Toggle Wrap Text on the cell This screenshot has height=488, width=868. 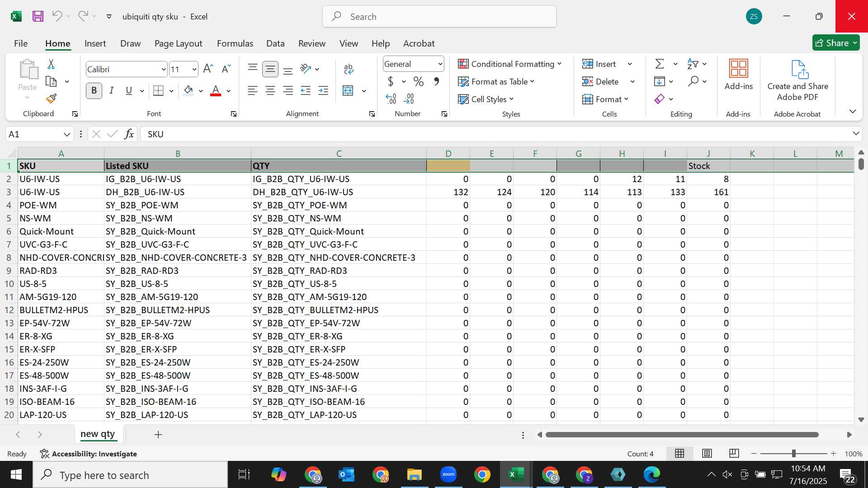coord(349,69)
